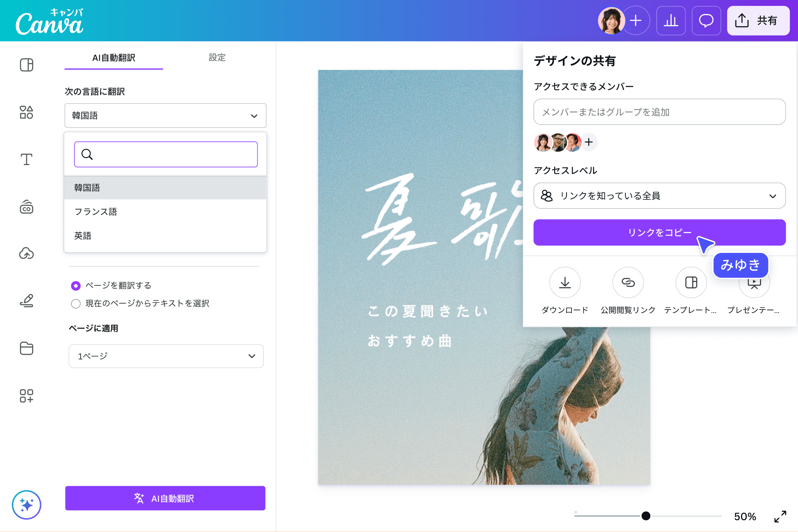Click the Canva logo

coord(49,22)
